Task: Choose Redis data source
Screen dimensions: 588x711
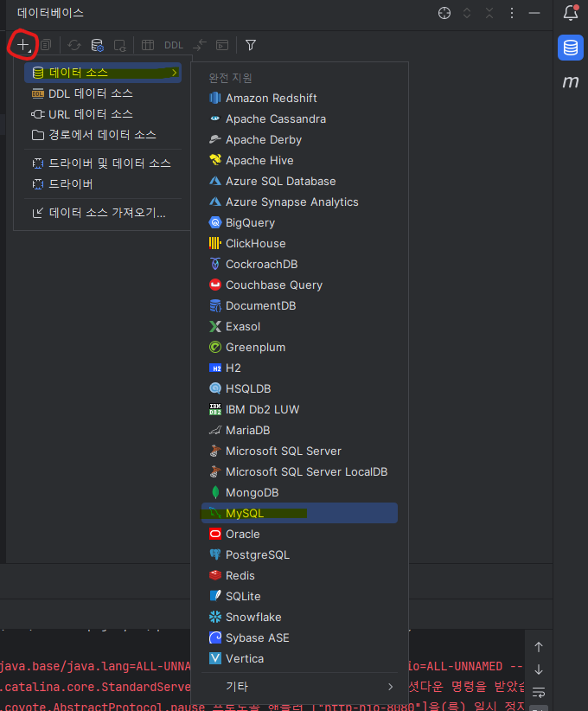Action: click(300, 575)
